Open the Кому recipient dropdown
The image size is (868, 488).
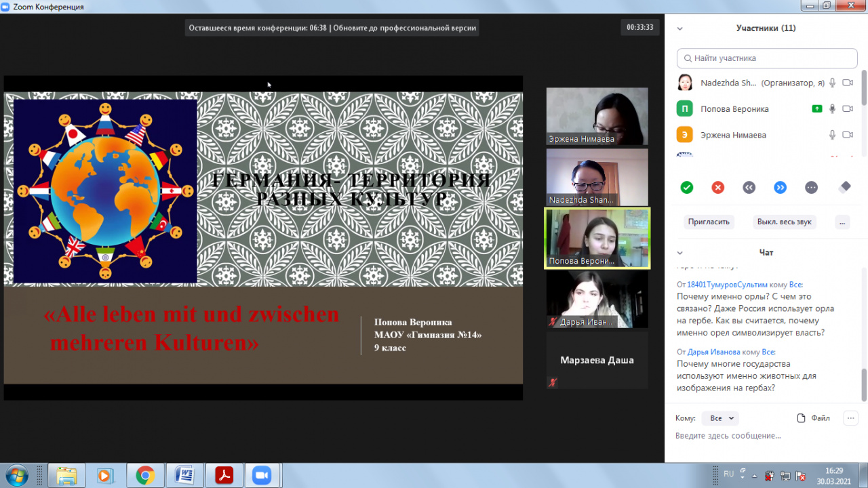719,418
